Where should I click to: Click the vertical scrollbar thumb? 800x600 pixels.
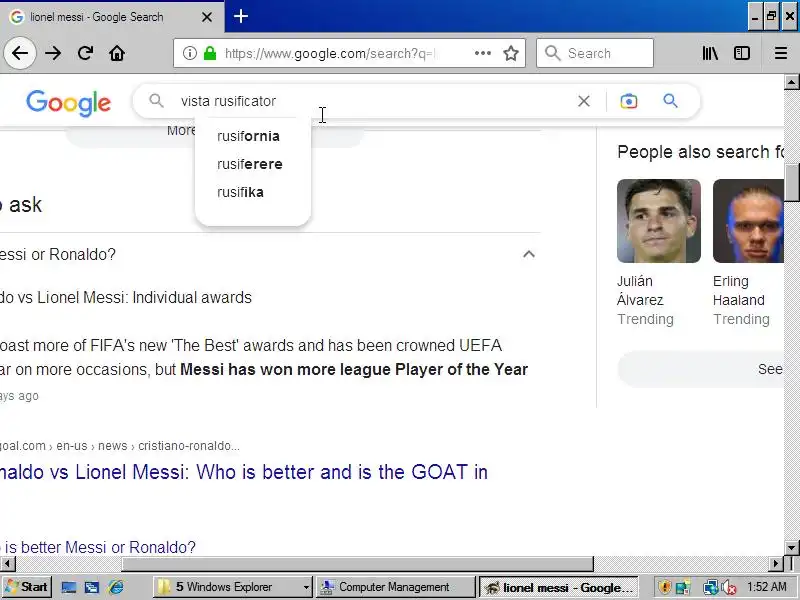791,182
